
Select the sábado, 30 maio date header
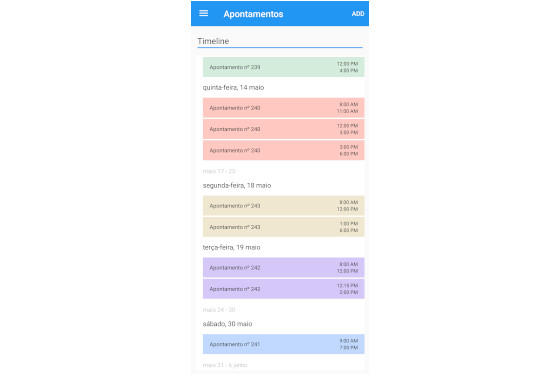tap(228, 324)
